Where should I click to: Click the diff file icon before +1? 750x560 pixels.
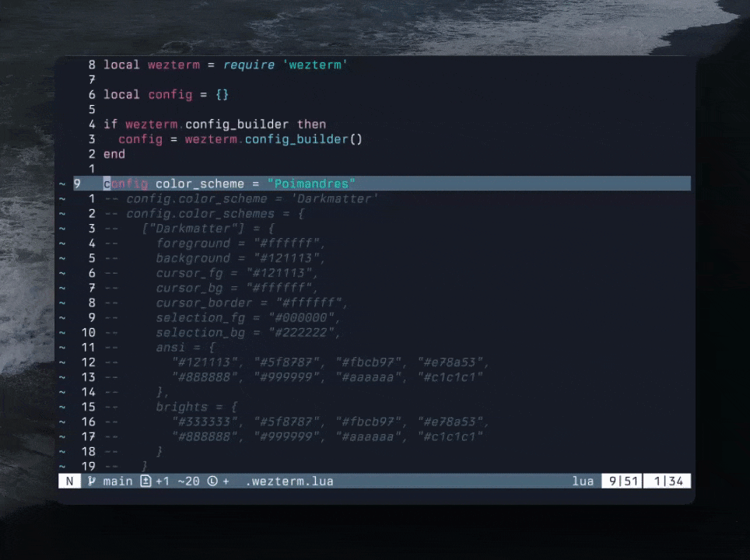(145, 481)
